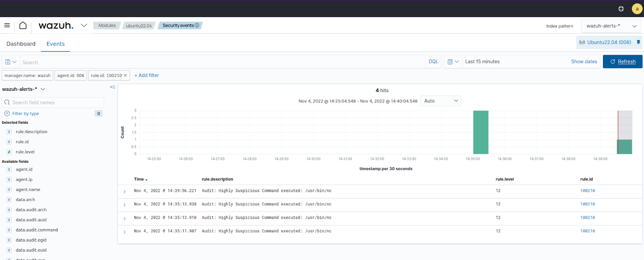Switch to the Dashboard tab
This screenshot has width=644, height=260.
tap(21, 44)
